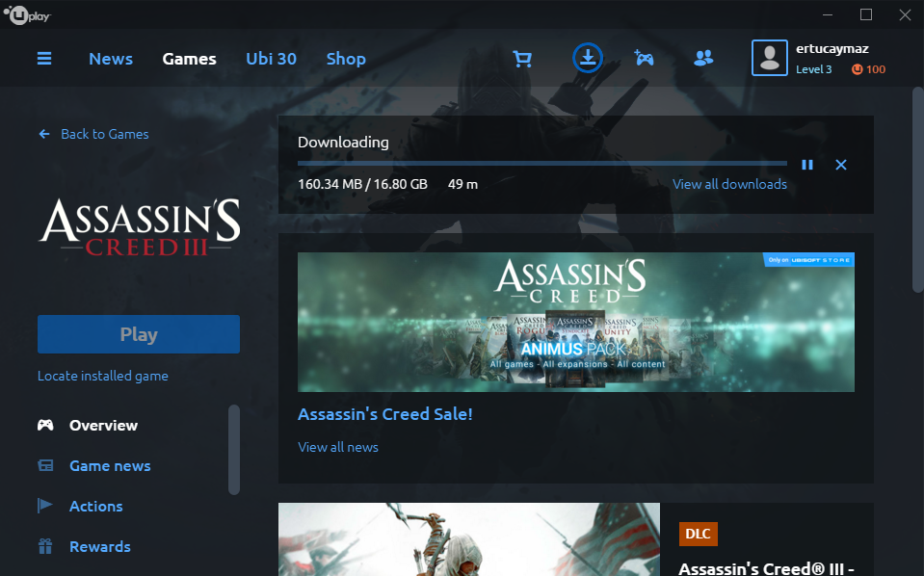The image size is (924, 576).
Task: Click View all downloads link
Action: [x=729, y=184]
